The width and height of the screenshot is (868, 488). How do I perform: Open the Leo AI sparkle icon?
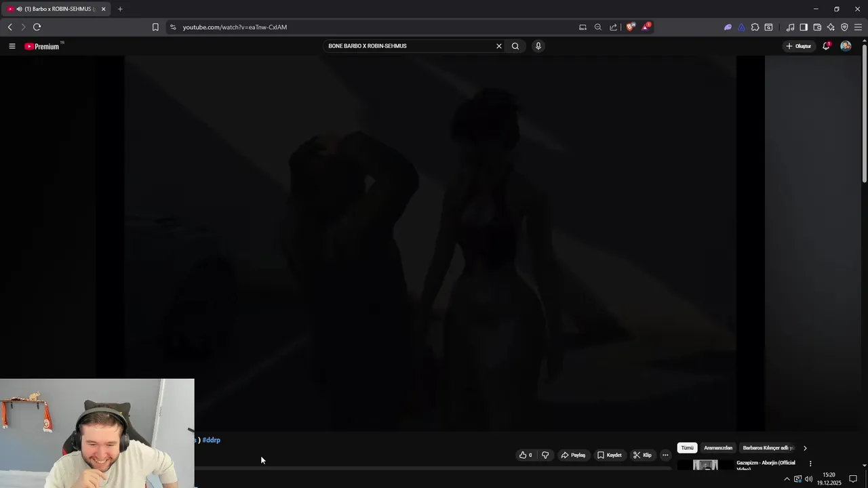pyautogui.click(x=831, y=27)
